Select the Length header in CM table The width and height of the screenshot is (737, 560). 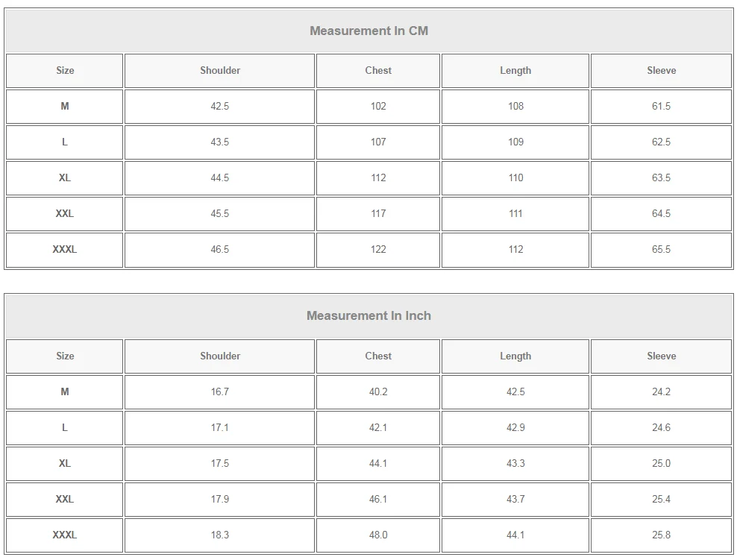coord(515,71)
